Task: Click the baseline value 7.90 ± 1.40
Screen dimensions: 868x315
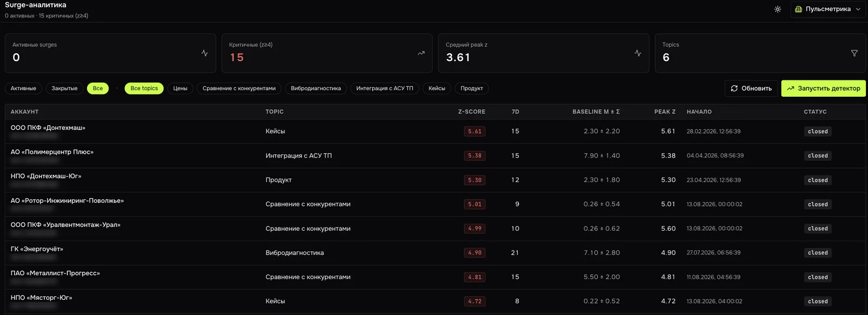Action: 602,156
